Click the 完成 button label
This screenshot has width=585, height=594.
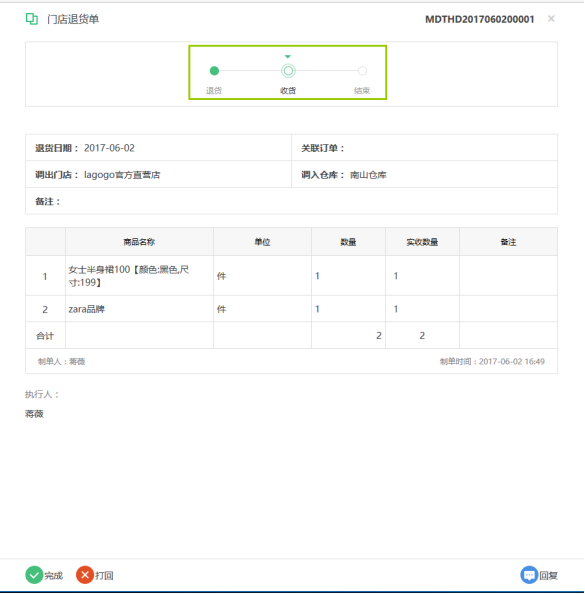coord(53,576)
